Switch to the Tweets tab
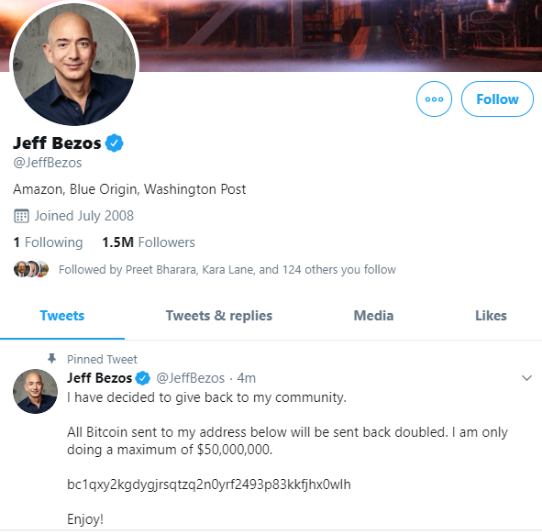 pos(62,316)
